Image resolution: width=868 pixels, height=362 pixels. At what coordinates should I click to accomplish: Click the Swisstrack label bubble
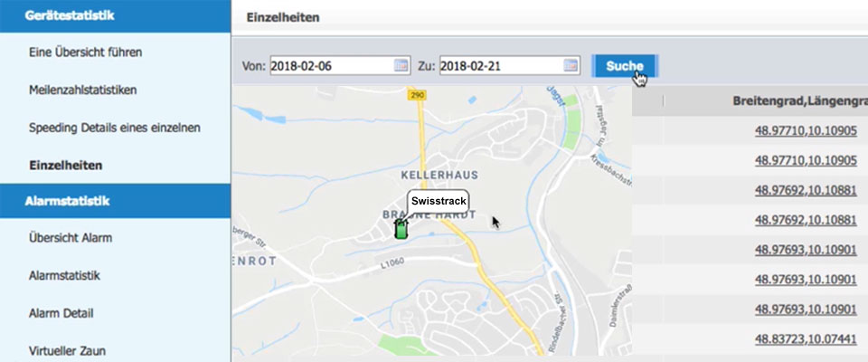click(x=439, y=201)
